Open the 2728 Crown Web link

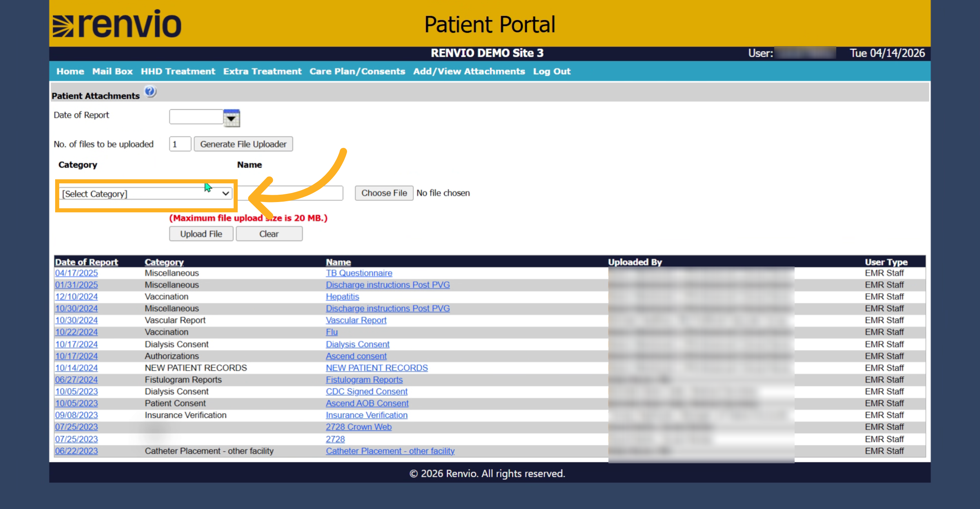point(359,427)
